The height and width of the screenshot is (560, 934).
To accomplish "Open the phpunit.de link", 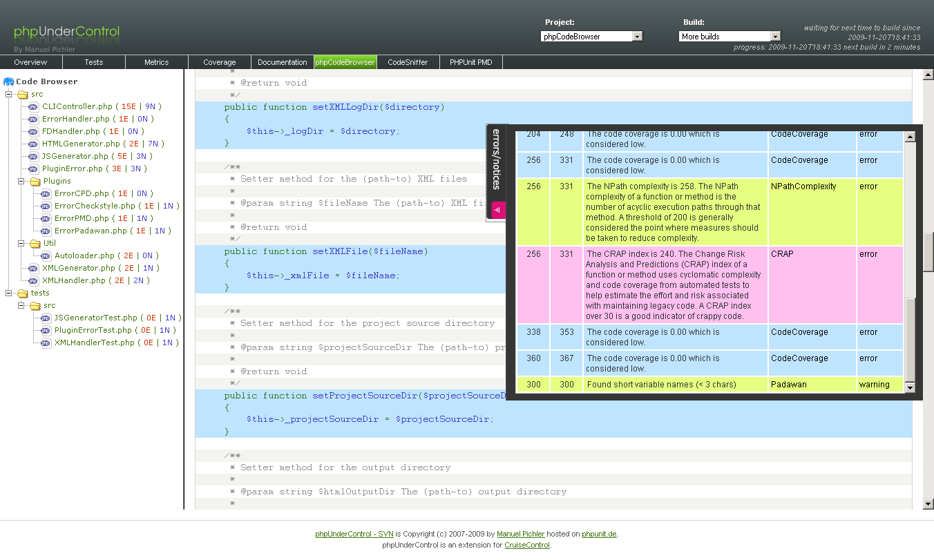I will 600,534.
